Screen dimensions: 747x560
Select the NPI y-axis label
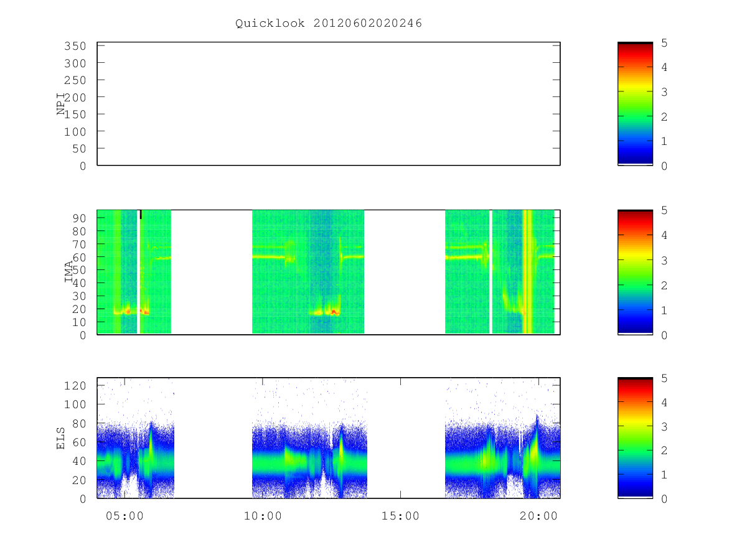(x=61, y=104)
